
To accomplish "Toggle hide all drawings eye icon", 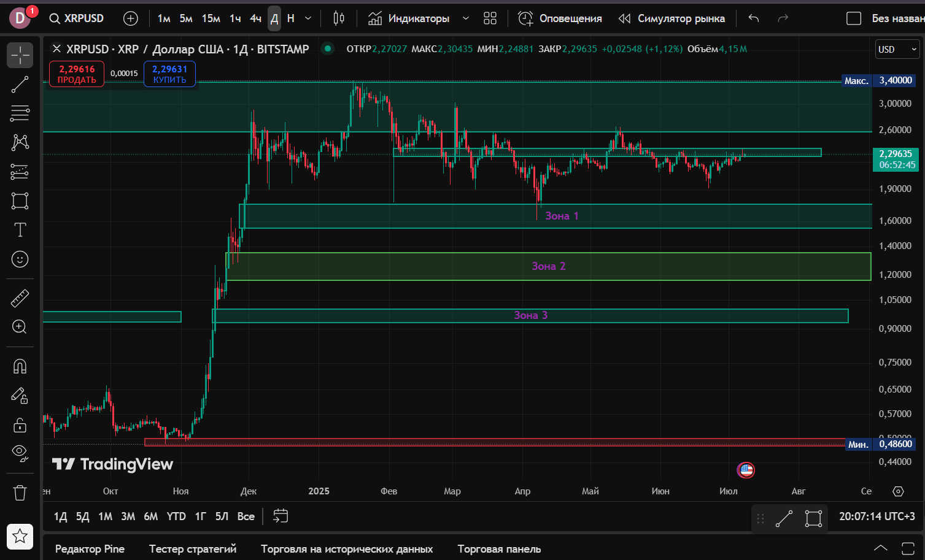I will 20,453.
